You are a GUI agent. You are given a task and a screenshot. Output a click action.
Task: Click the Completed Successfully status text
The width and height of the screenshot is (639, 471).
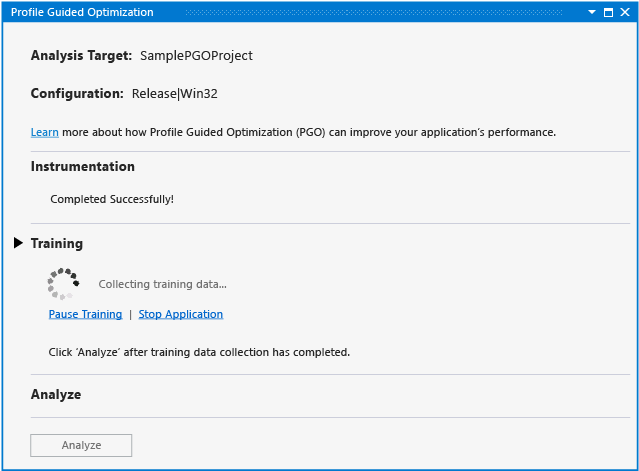pyautogui.click(x=112, y=199)
